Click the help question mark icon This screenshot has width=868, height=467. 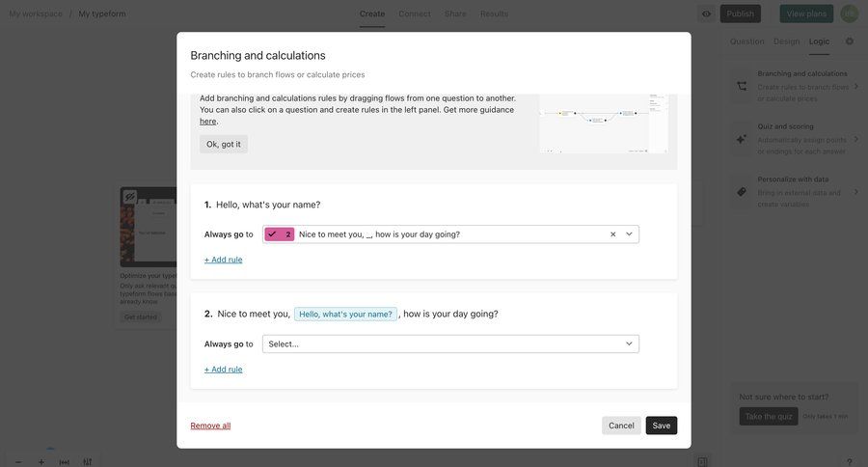(x=849, y=461)
